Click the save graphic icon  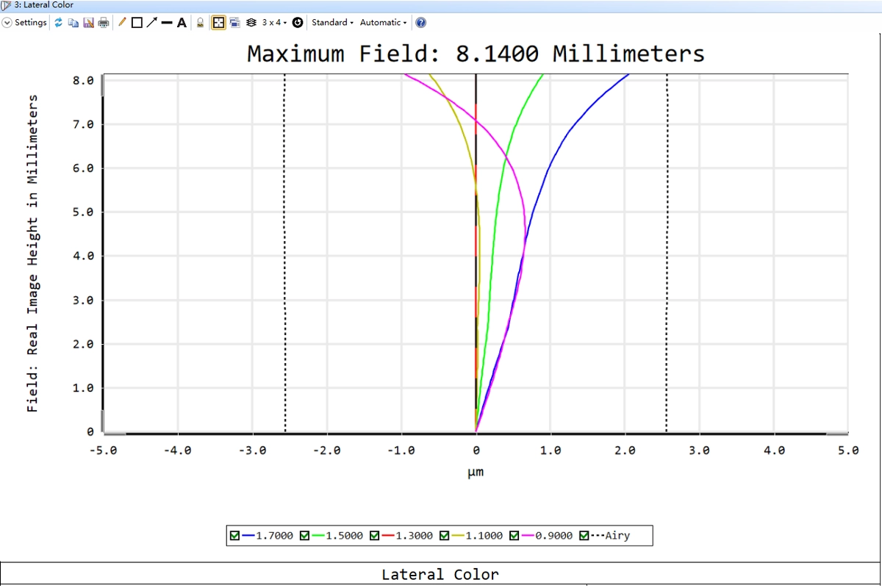[88, 23]
